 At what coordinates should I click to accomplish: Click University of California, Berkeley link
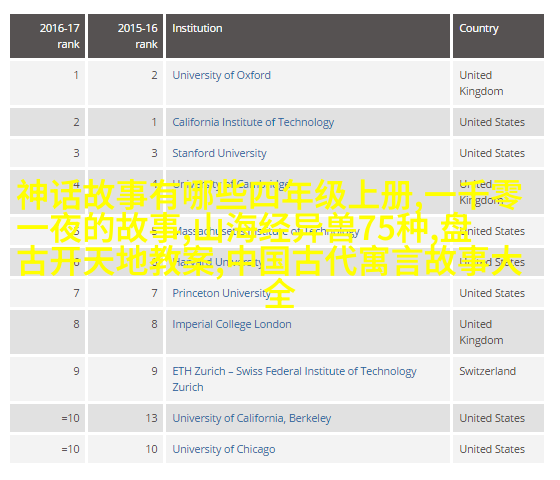(251, 418)
